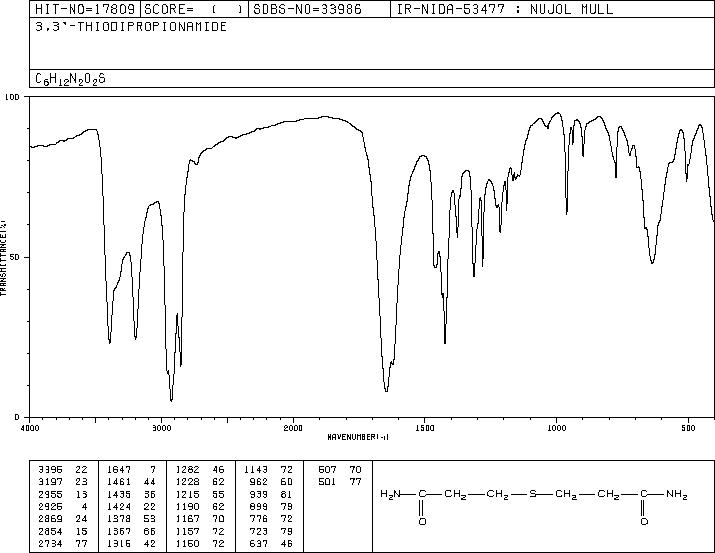Click the 4000 wavenumber axis tick label
Viewport: 715px width, 553px height.
pos(30,428)
